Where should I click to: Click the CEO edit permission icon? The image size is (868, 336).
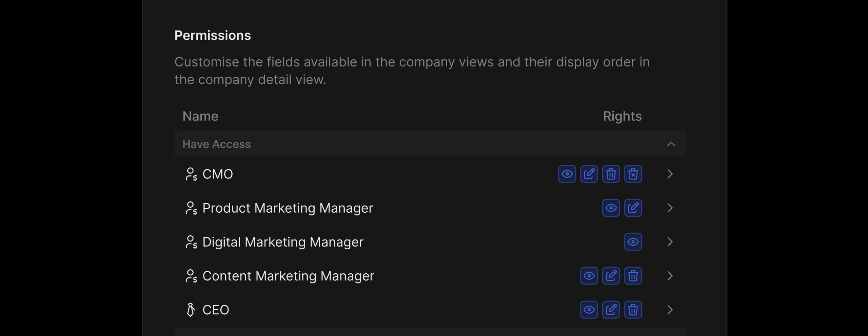(x=611, y=310)
